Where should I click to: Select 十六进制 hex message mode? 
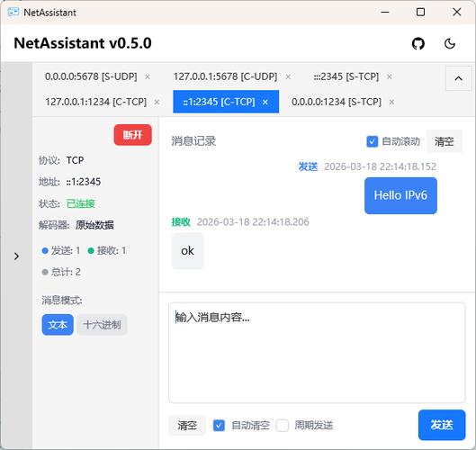(x=102, y=325)
